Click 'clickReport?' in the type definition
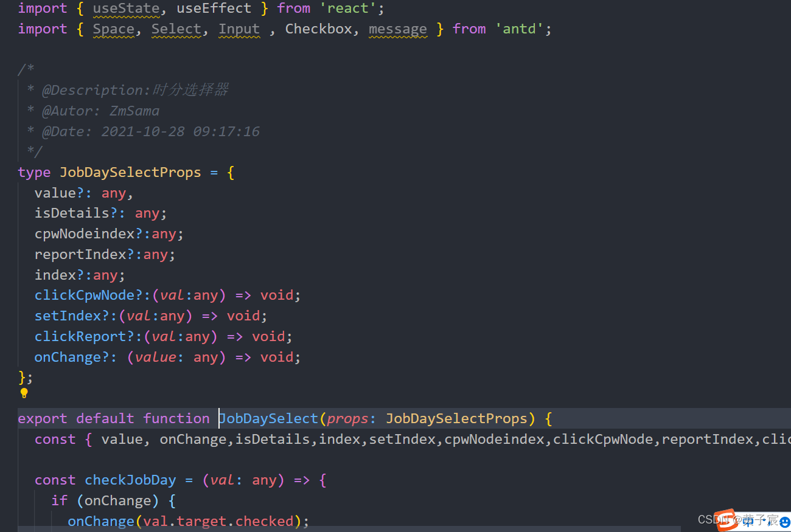The image size is (791, 532). pyautogui.click(x=84, y=337)
